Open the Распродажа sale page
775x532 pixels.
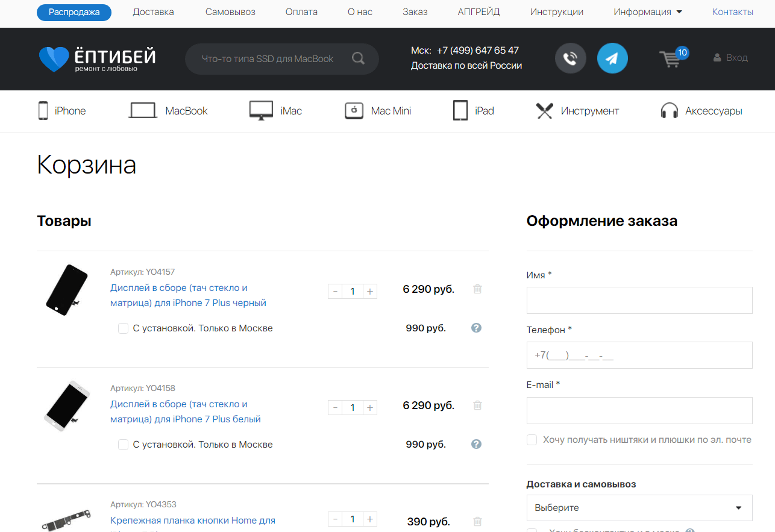[x=74, y=12]
